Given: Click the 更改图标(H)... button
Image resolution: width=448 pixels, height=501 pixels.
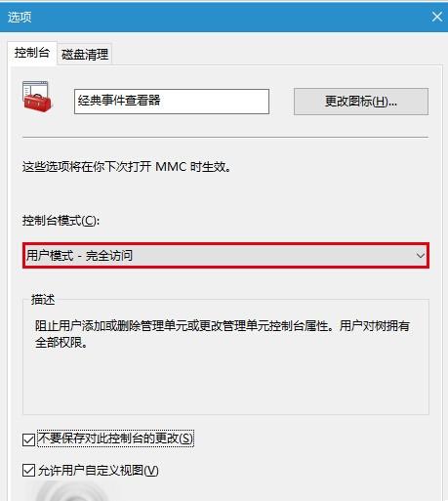Looking at the screenshot, I should (x=361, y=102).
